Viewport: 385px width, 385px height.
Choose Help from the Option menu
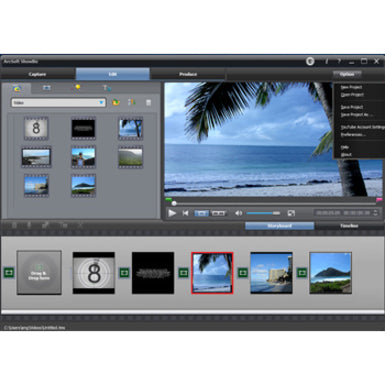click(x=345, y=147)
